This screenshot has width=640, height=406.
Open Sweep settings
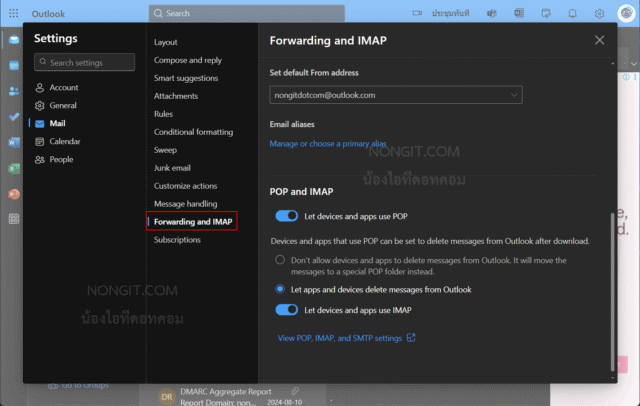pyautogui.click(x=165, y=150)
